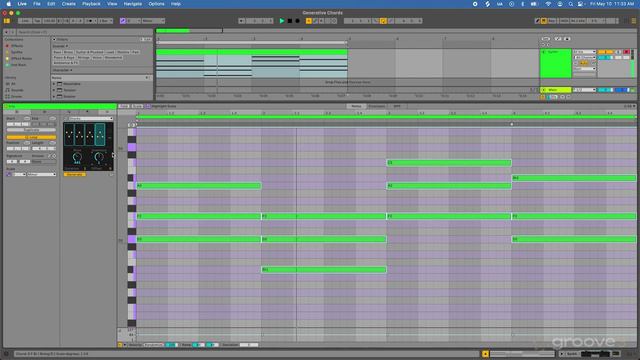Toggle the metronome button
Image resolution: width=640 pixels, height=360 pixels.
(x=91, y=21)
